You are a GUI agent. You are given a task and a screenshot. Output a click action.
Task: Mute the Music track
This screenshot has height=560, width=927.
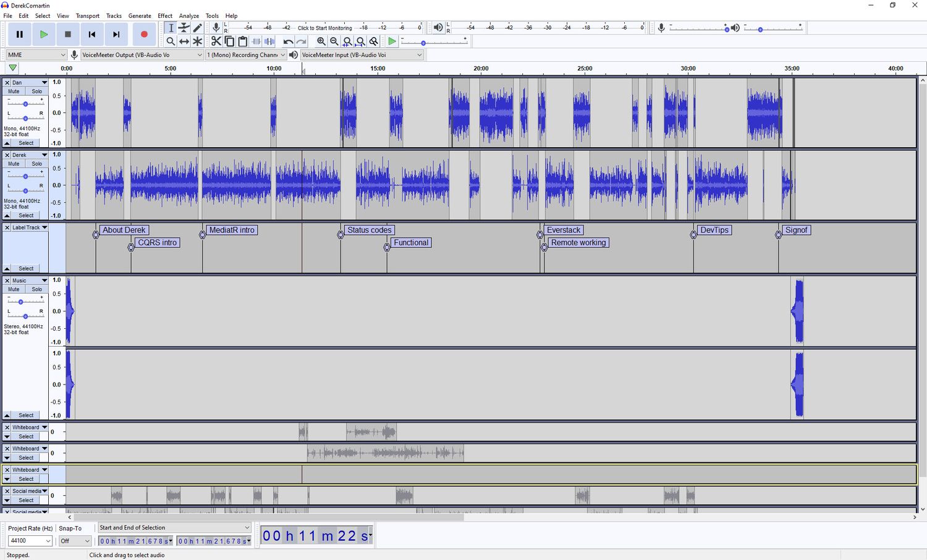coord(14,289)
